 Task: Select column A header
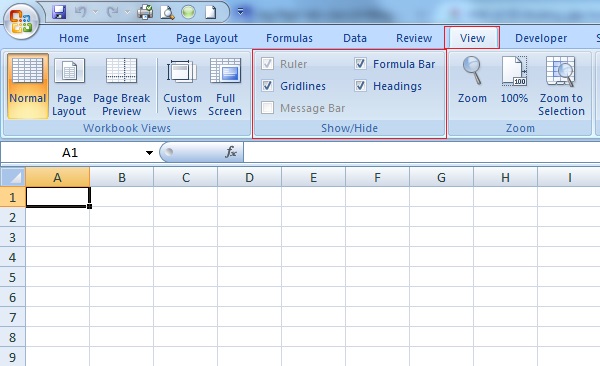58,177
